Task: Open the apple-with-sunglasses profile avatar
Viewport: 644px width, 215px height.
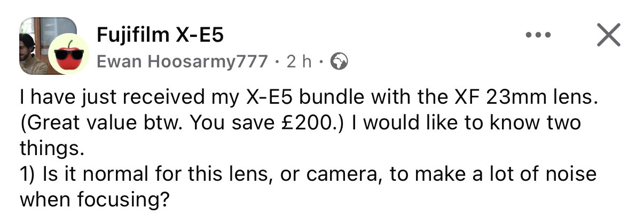Action: pos(69,56)
